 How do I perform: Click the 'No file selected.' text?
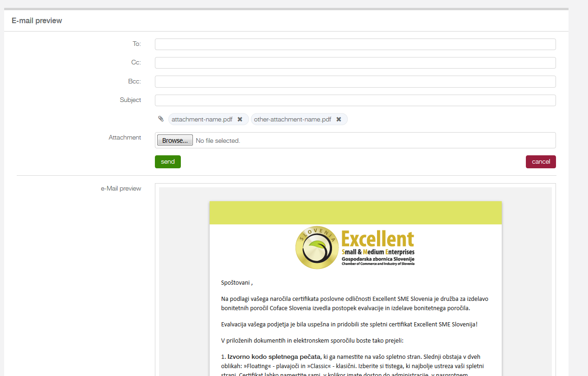point(218,140)
